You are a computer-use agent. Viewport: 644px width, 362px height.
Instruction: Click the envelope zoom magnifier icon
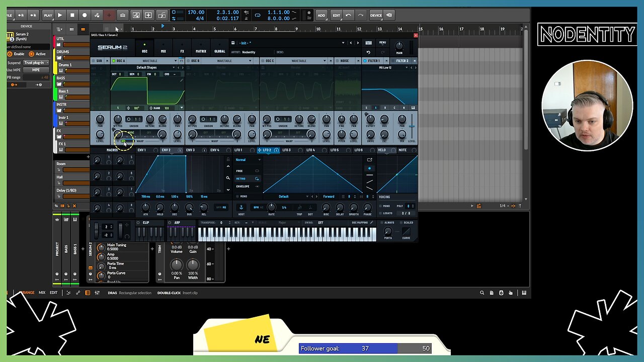[228, 178]
